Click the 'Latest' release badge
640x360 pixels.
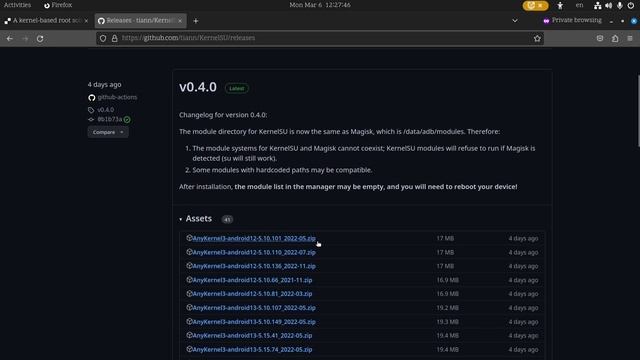click(237, 88)
